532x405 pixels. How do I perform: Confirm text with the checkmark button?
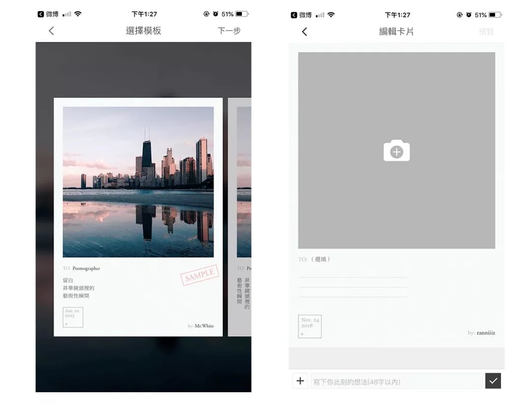pos(493,381)
